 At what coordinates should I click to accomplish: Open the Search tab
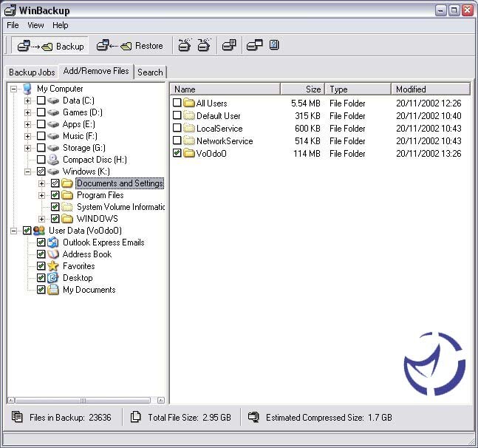[x=150, y=72]
